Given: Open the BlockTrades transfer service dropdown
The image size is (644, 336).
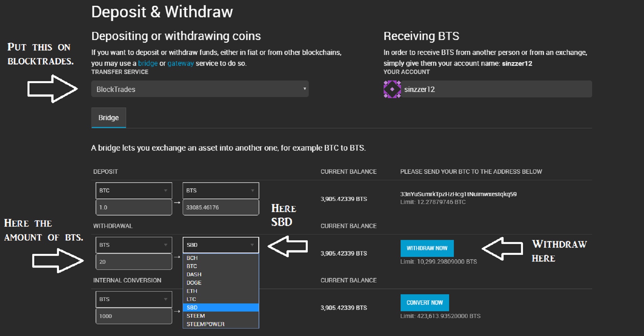Looking at the screenshot, I should click(200, 89).
